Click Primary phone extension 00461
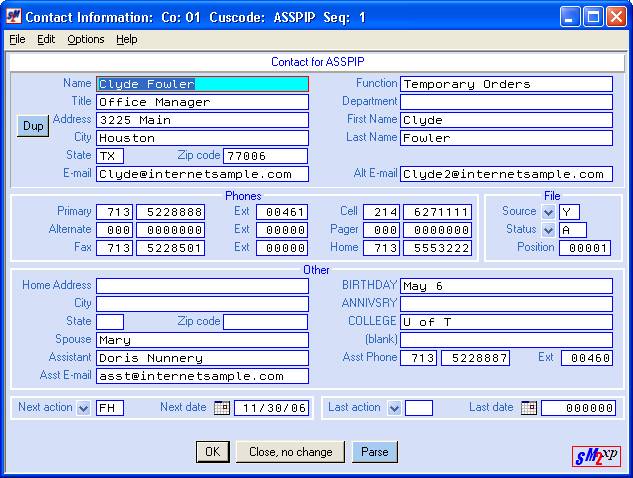The image size is (633, 478). pos(282,212)
